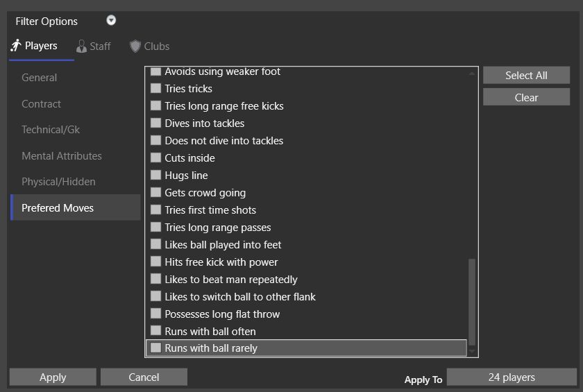Open the 24 players Apply To selector

pyautogui.click(x=512, y=377)
